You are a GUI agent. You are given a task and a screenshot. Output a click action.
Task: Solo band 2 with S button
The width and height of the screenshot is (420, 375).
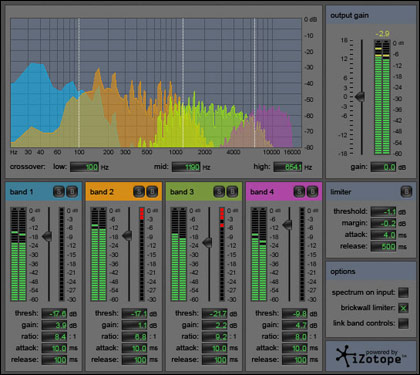139,192
